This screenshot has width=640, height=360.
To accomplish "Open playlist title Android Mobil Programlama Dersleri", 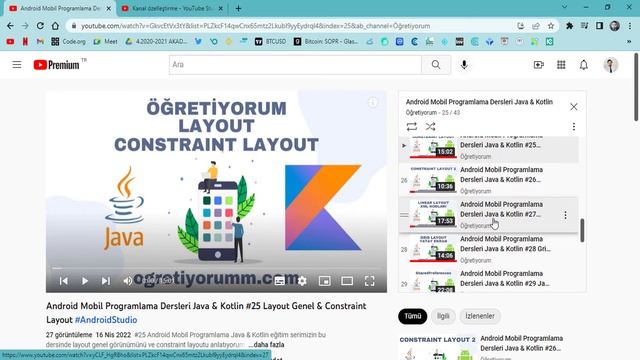I will click(479, 102).
